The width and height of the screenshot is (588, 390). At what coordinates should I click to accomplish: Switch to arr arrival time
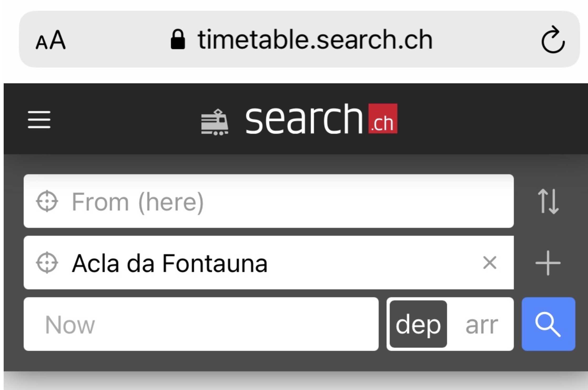pos(481,325)
